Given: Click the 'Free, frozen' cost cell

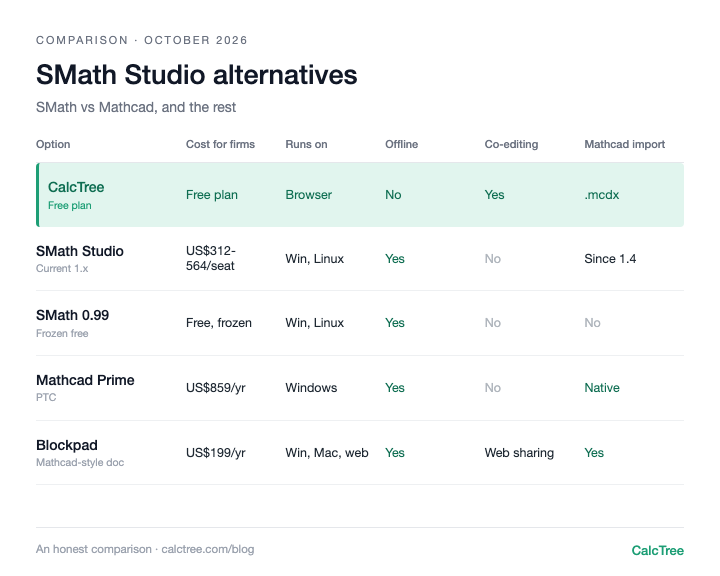Looking at the screenshot, I should pyautogui.click(x=219, y=323).
